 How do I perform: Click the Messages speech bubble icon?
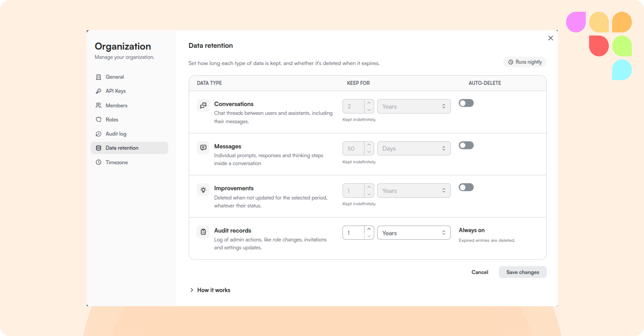(203, 148)
